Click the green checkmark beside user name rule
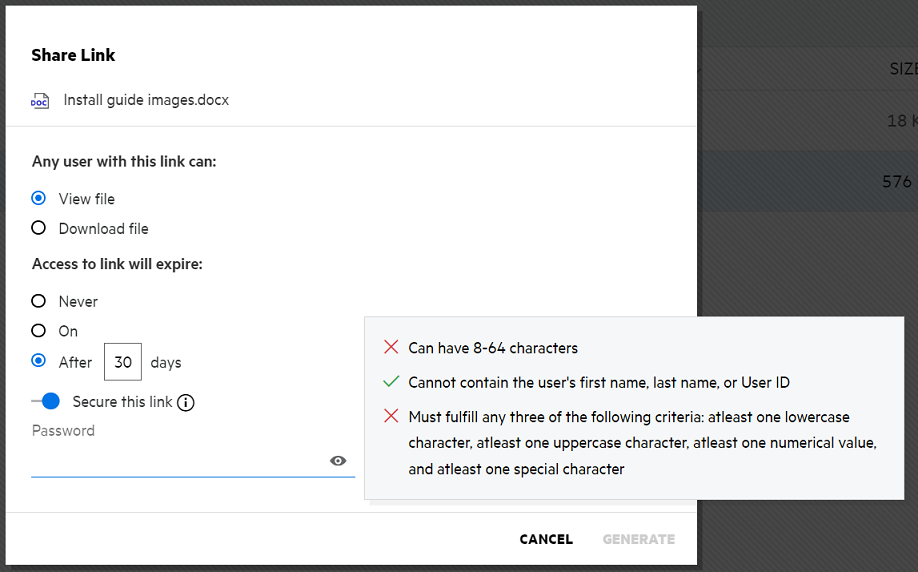Screen dimensions: 918x572 coord(391,382)
